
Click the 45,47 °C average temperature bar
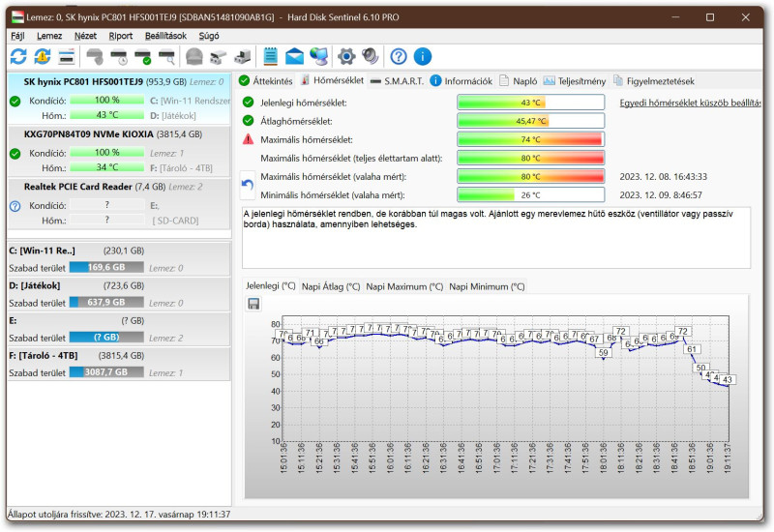(x=530, y=120)
